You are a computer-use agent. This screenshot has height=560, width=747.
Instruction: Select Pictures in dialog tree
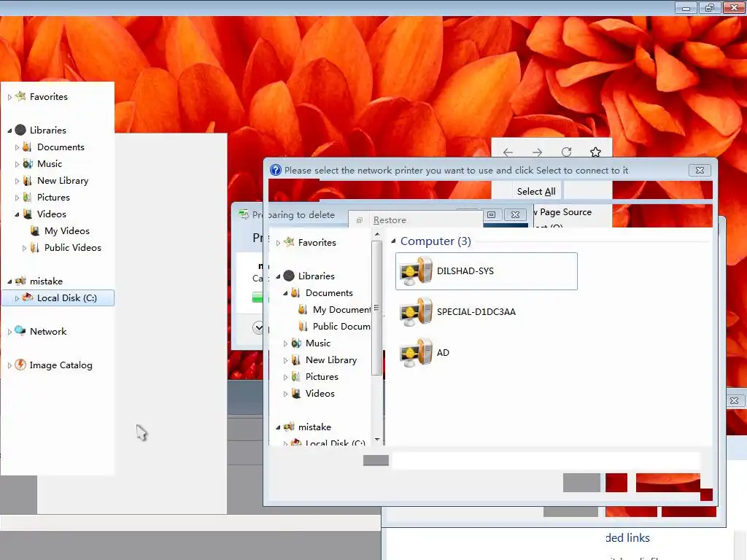pyautogui.click(x=322, y=377)
